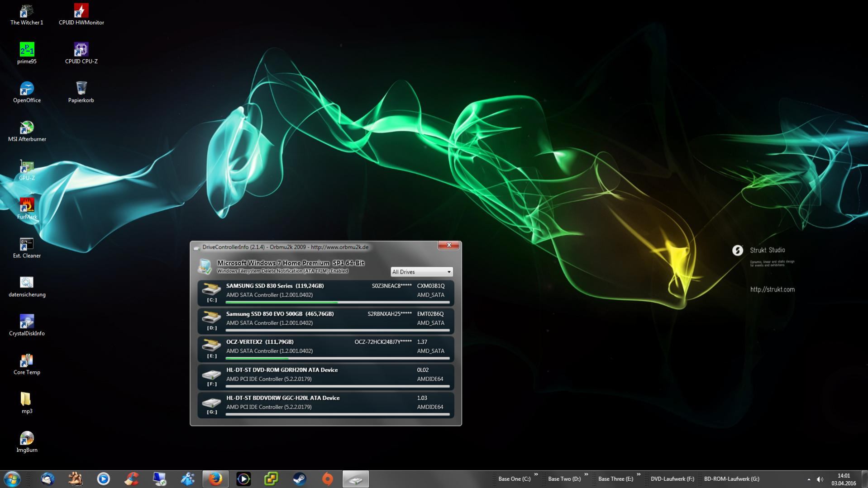This screenshot has width=868, height=488.
Task: Open the All Drives dropdown
Action: 421,272
